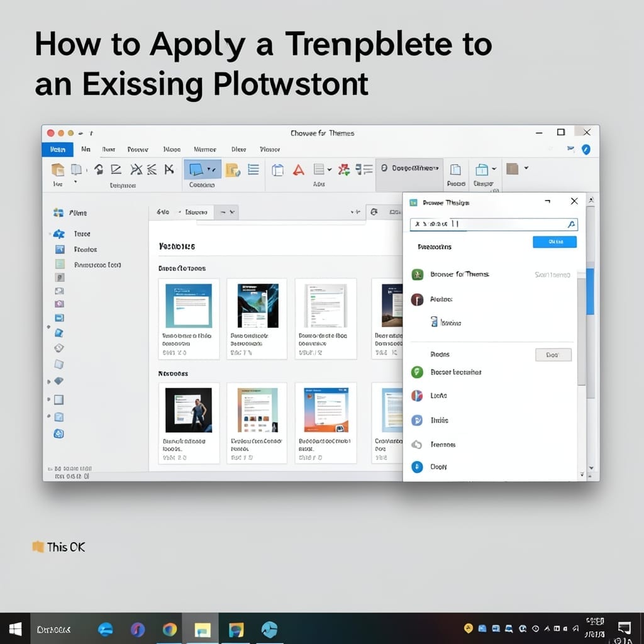
Task: Click the red letter A icon
Action: [x=299, y=170]
